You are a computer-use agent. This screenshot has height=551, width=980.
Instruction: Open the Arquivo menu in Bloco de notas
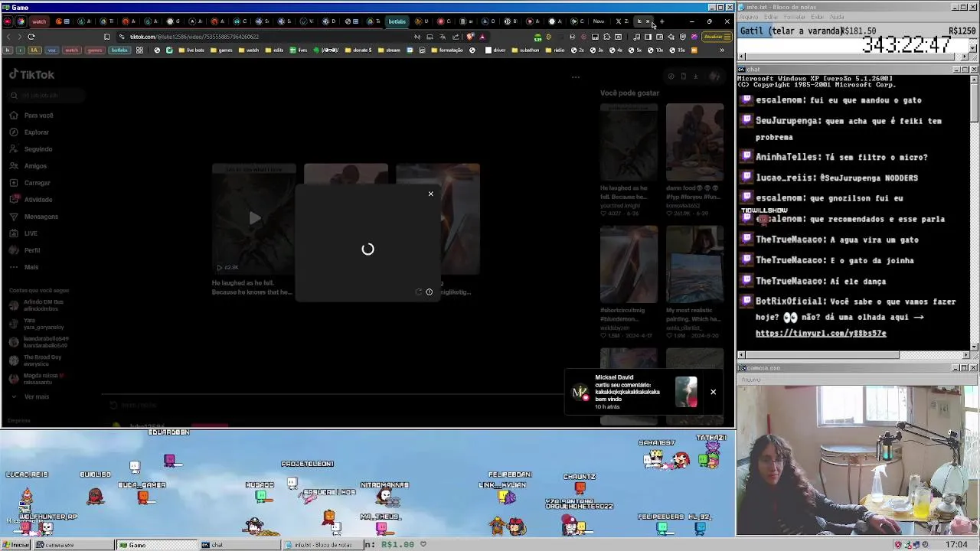pyautogui.click(x=748, y=17)
